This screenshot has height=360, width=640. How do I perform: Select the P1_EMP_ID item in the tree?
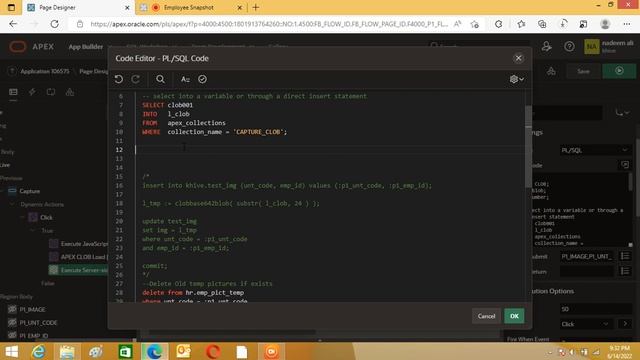pyautogui.click(x=34, y=336)
